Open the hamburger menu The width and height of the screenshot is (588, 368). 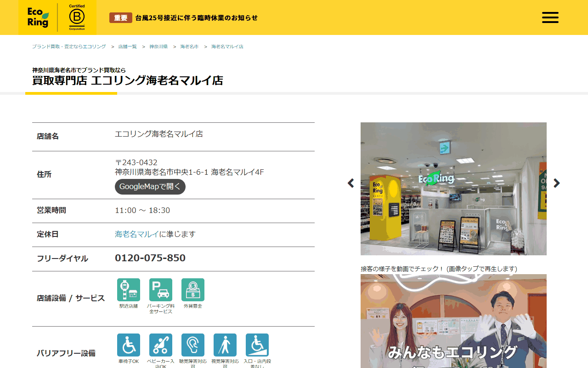point(550,17)
